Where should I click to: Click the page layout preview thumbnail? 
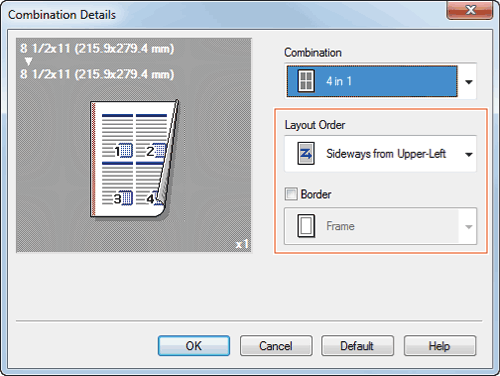[135, 159]
